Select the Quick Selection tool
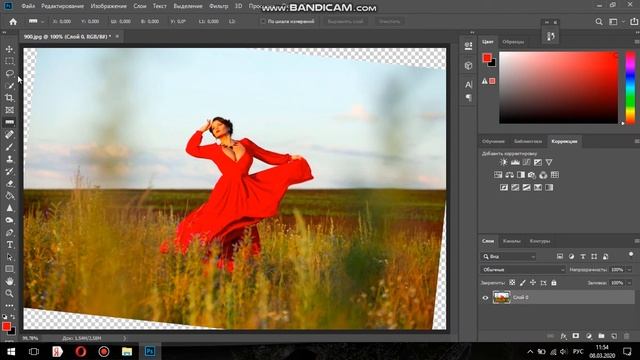This screenshot has height=360, width=640. click(9, 86)
